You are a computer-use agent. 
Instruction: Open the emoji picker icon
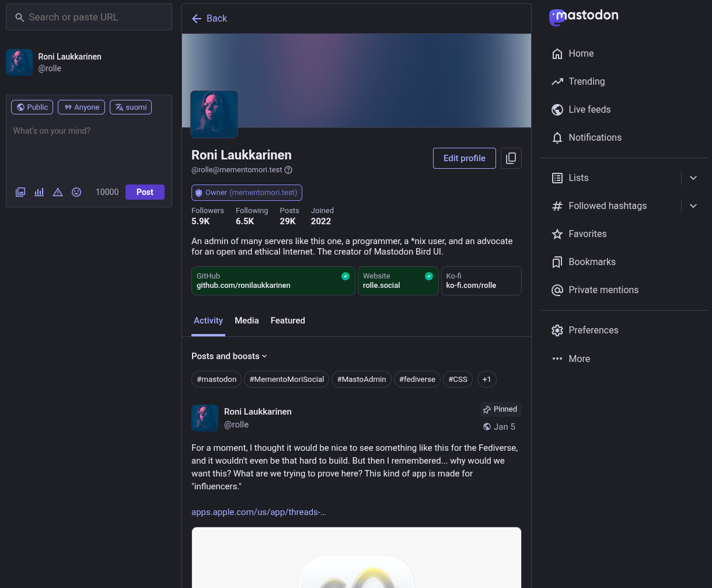coord(76,192)
